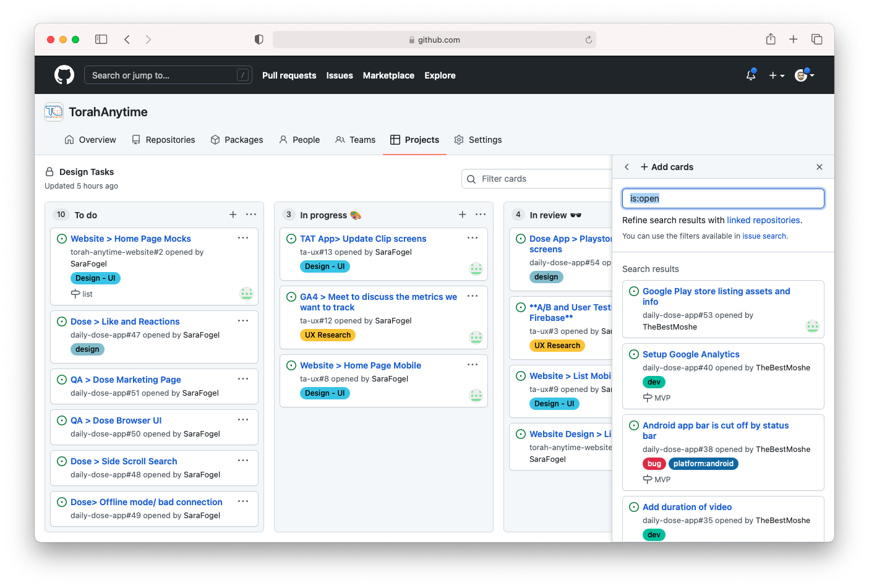Click the privacy shield icon

click(x=259, y=40)
